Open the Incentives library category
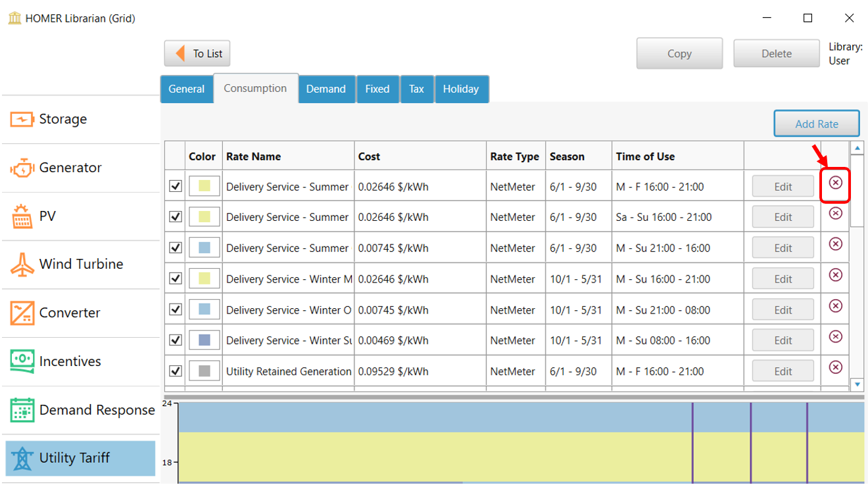 click(80, 361)
